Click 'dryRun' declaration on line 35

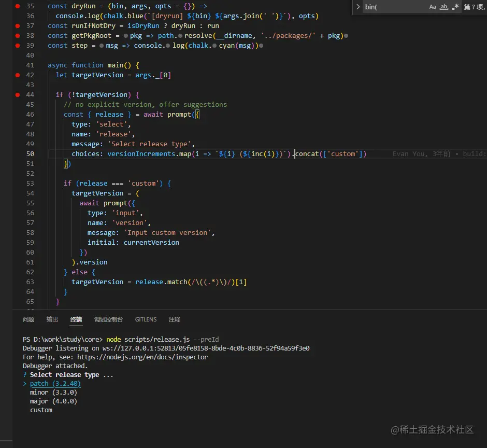coord(83,6)
